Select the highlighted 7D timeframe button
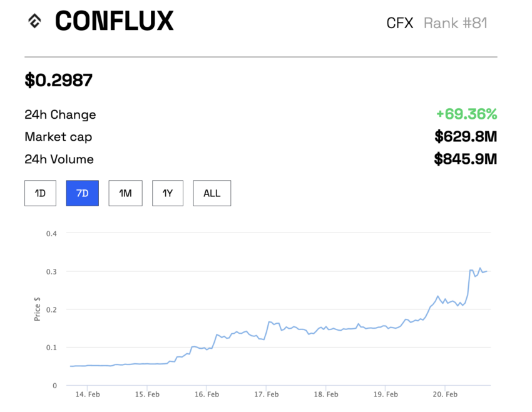This screenshot has width=532, height=412. pos(82,193)
